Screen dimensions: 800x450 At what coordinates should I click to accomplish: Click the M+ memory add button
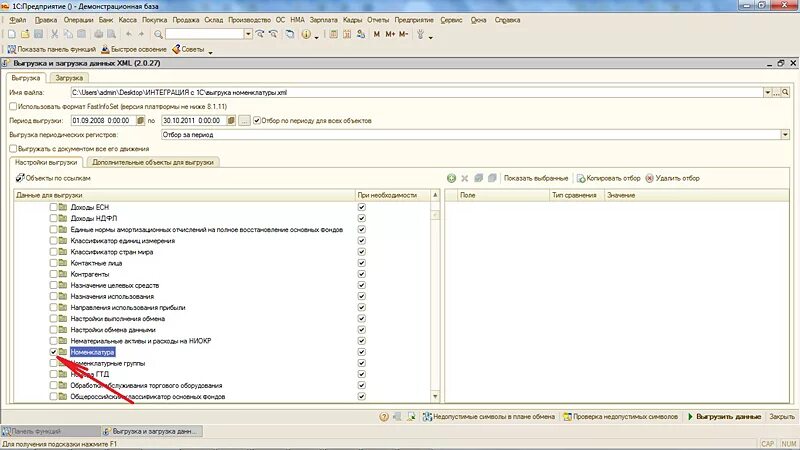(x=390, y=34)
